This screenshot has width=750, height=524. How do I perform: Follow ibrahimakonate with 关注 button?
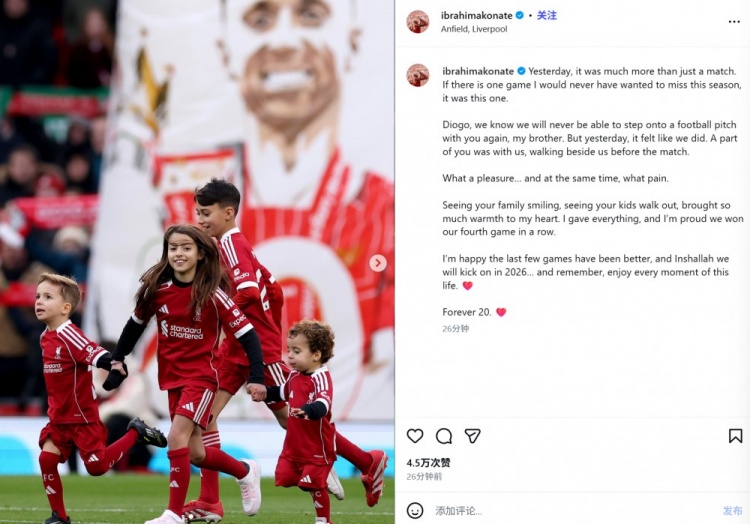coord(547,15)
